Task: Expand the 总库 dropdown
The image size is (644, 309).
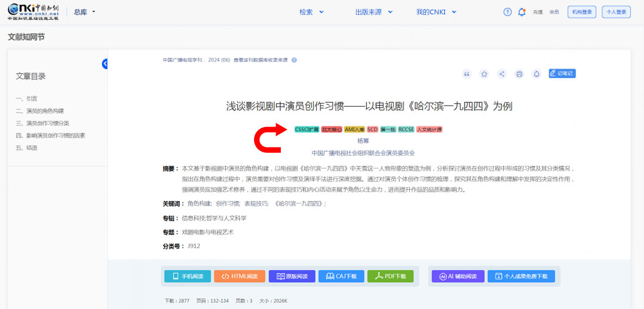Action: 85,12
